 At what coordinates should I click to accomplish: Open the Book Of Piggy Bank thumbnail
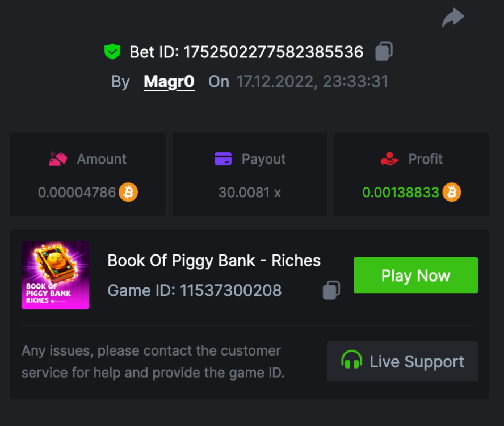(x=56, y=275)
